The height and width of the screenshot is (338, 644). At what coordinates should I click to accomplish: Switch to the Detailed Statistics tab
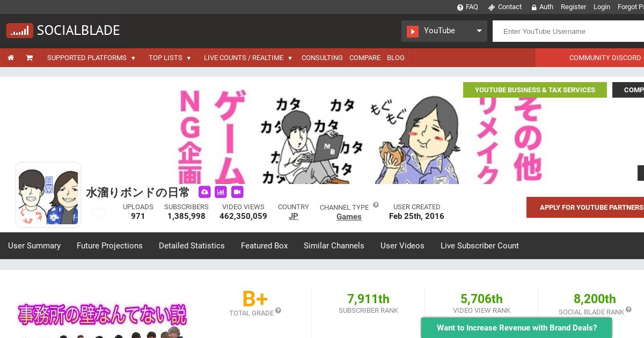pyautogui.click(x=192, y=246)
